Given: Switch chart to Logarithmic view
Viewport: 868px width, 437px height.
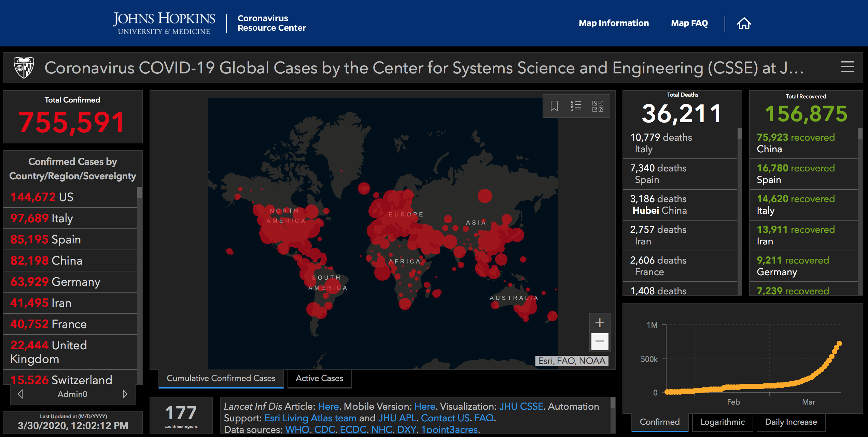Looking at the screenshot, I should tap(722, 422).
